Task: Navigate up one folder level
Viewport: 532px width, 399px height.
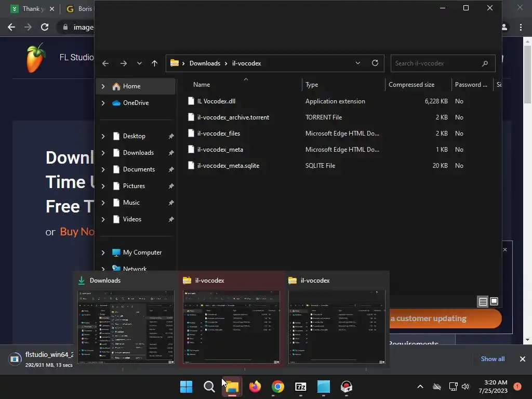Action: [154, 63]
